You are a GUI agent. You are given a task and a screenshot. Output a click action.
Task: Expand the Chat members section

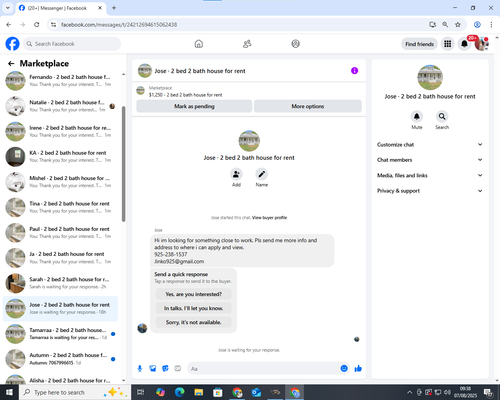click(x=430, y=160)
